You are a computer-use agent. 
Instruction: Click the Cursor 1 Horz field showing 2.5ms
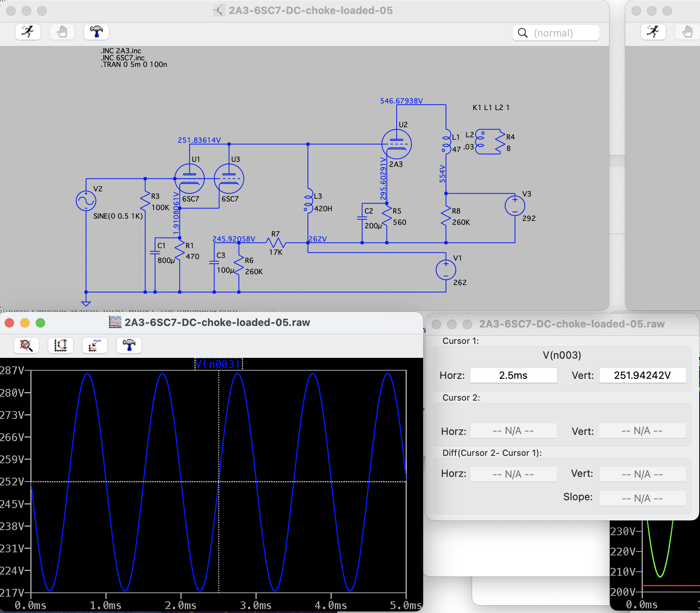pos(513,375)
